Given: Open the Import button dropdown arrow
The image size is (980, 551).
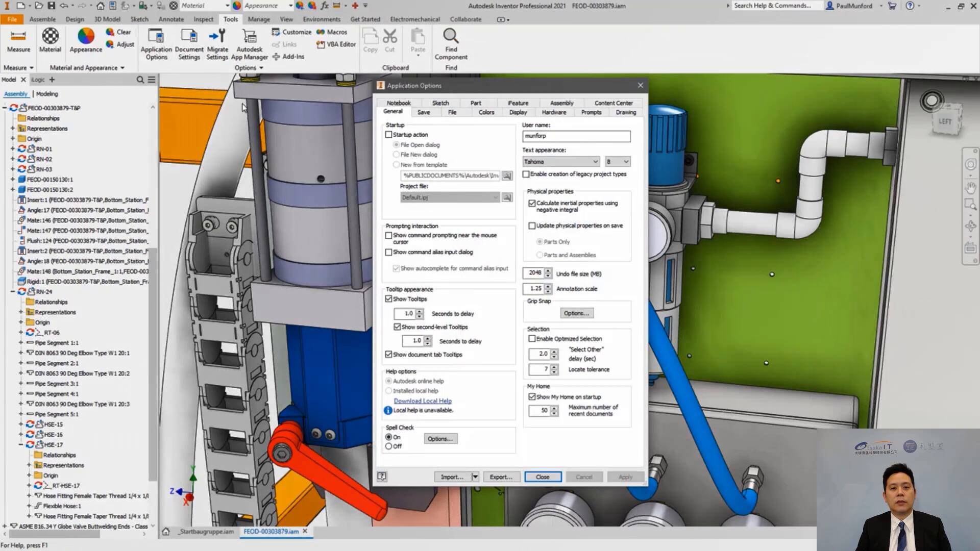Looking at the screenshot, I should coord(475,477).
